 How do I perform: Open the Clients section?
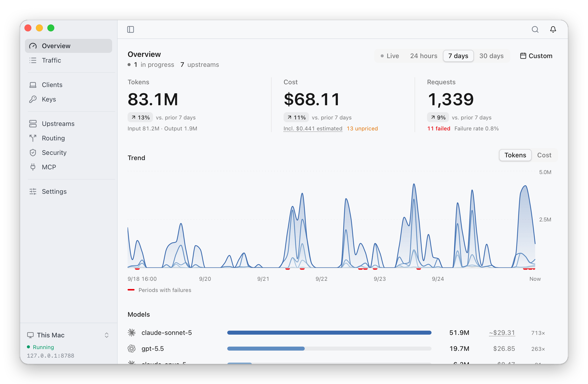click(69, 85)
